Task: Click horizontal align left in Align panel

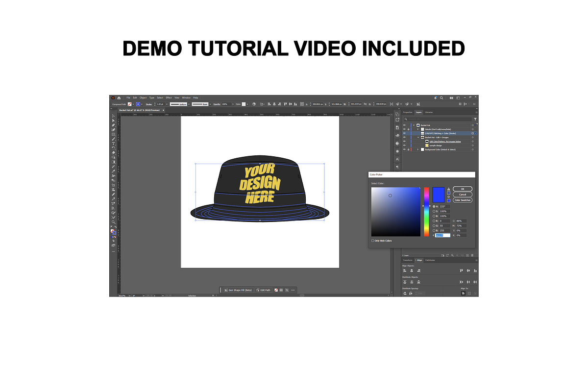Action: click(x=405, y=270)
